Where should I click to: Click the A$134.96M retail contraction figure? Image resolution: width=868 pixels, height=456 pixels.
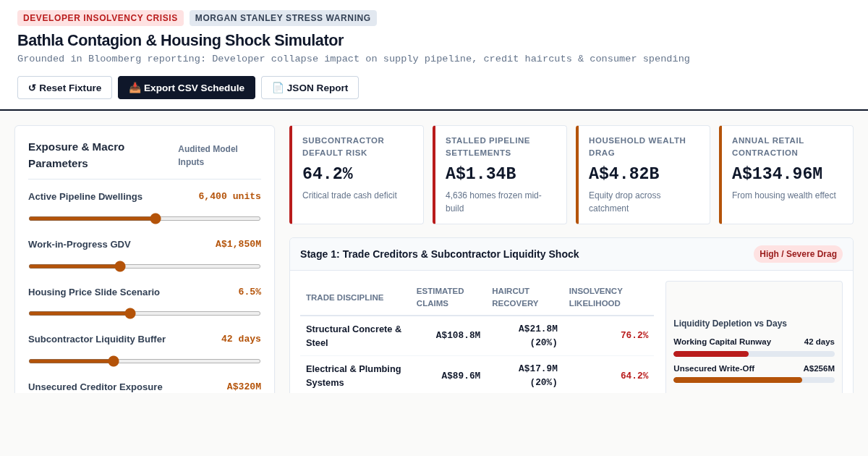click(777, 174)
